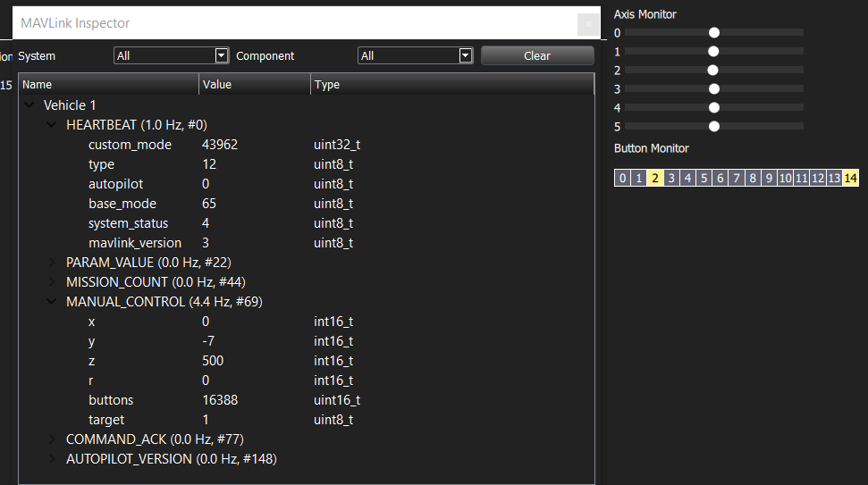868x485 pixels.
Task: Click the uint16_t type cell
Action: point(337,400)
